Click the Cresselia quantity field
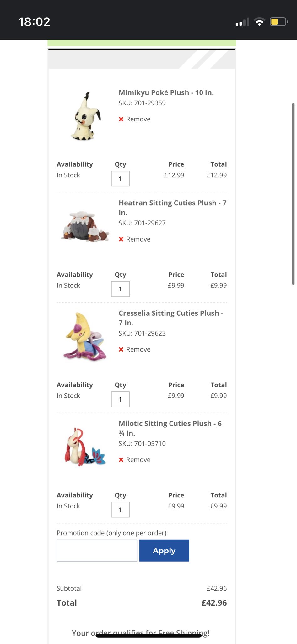This screenshot has height=644, width=297. pyautogui.click(x=121, y=399)
